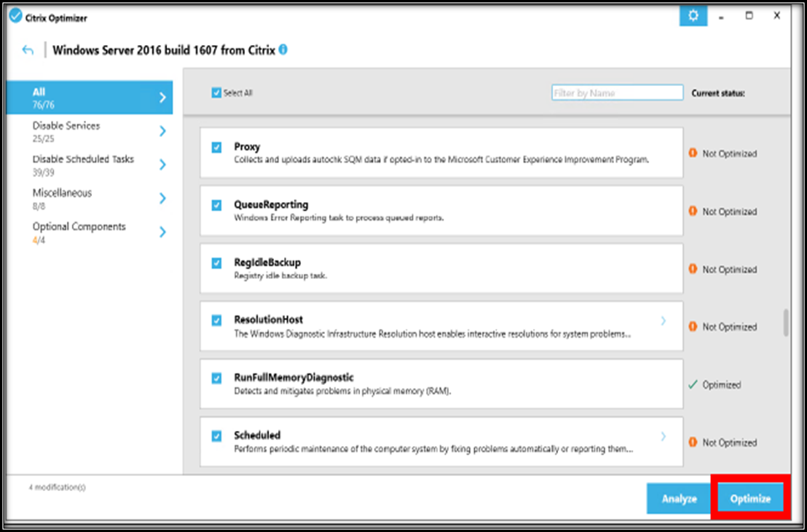Click orange warning icon for Proxy status

pos(693,154)
